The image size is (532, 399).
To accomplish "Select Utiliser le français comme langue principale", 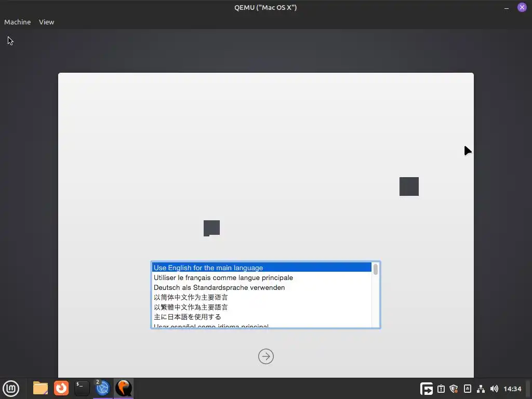I will click(262, 277).
